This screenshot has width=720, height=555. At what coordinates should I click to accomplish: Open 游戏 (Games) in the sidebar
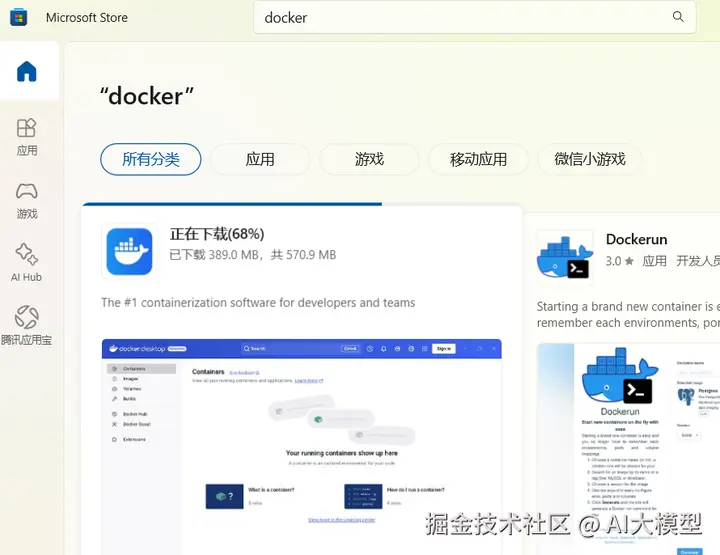pyautogui.click(x=27, y=201)
